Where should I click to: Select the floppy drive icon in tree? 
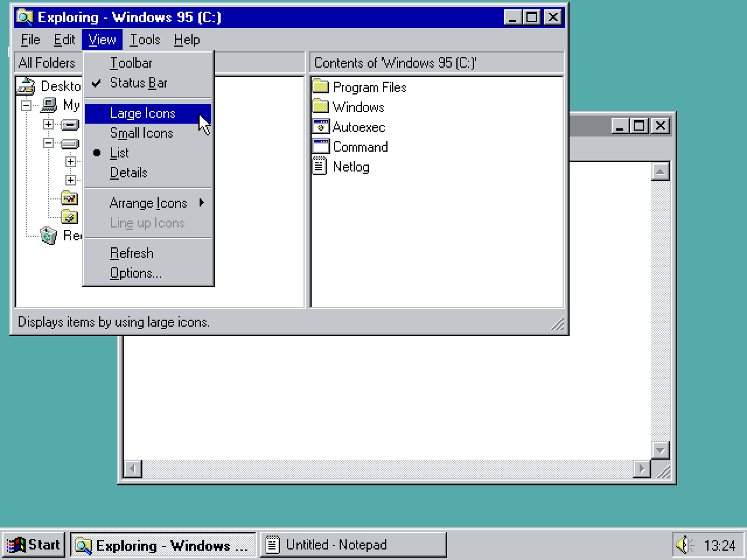70,125
